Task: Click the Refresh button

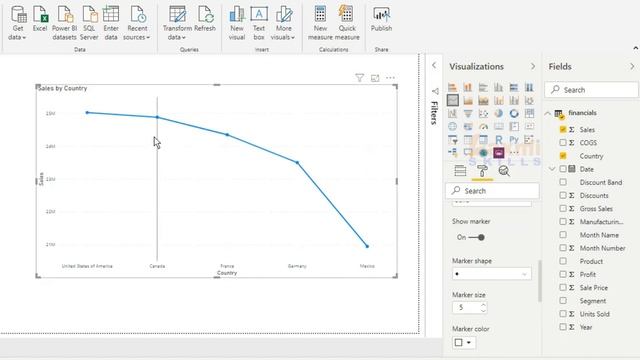Action: coord(205,19)
